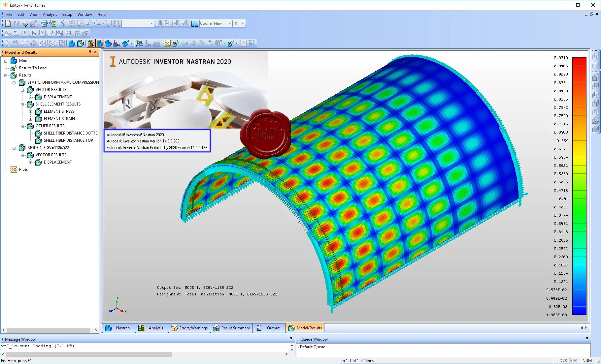Click the load results green-arrow icon
This screenshot has width=601, height=364.
176,43
